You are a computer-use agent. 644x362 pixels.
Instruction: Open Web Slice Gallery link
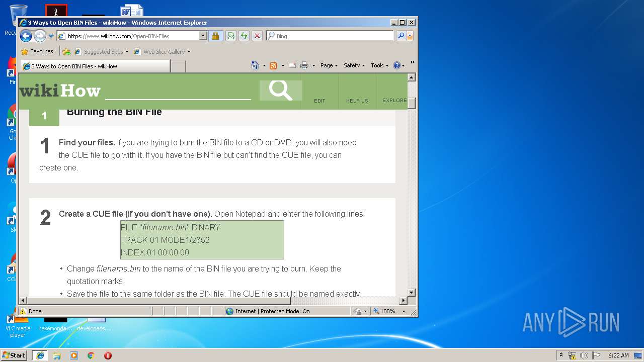coord(160,51)
